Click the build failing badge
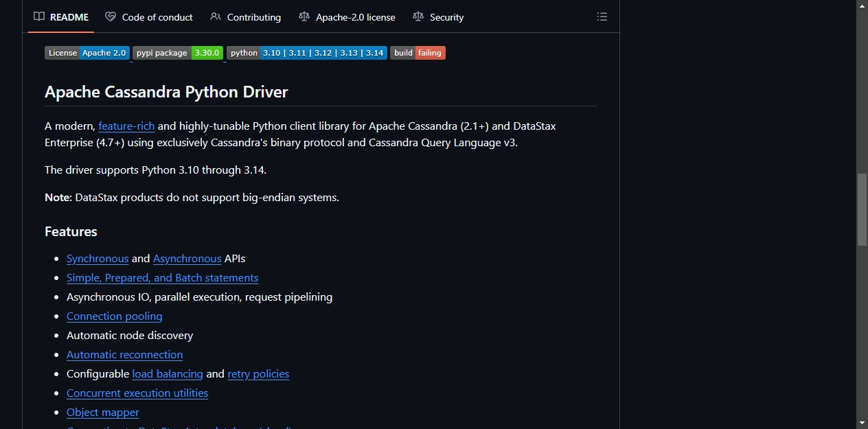Screen dimensions: 868x429 tap(418, 53)
